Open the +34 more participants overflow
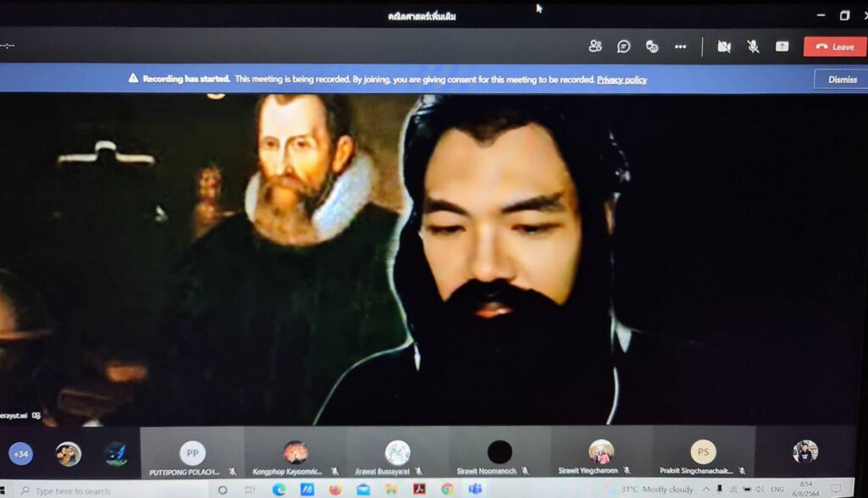Image resolution: width=868 pixels, height=498 pixels. coord(21,454)
